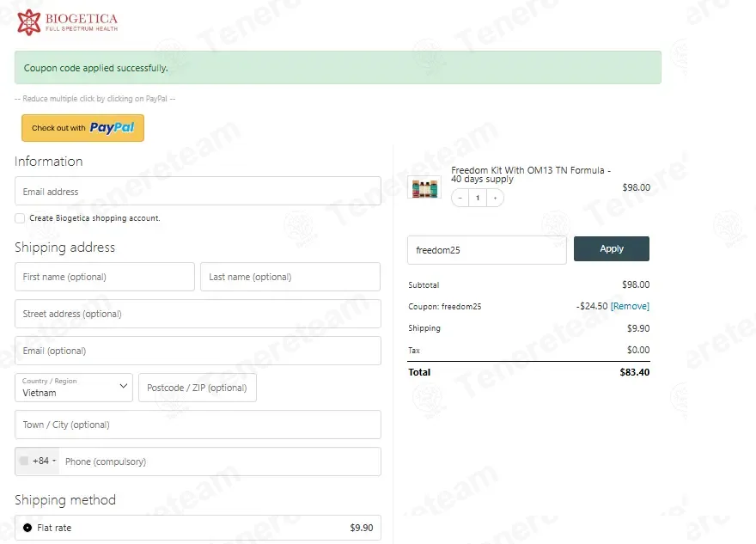Focus the Last name field
Image resolution: width=756 pixels, height=544 pixels.
[x=290, y=277]
